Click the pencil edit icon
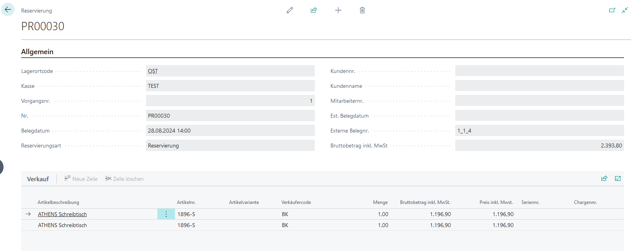 point(290,10)
